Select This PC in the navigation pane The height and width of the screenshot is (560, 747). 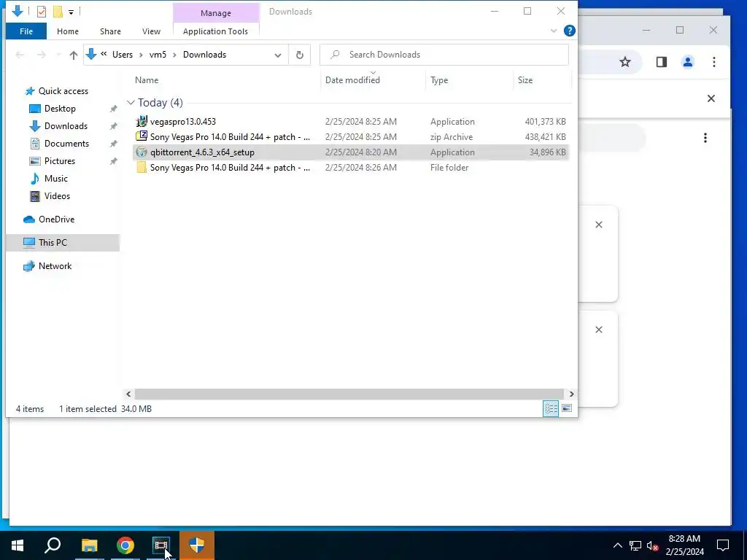pyautogui.click(x=53, y=243)
